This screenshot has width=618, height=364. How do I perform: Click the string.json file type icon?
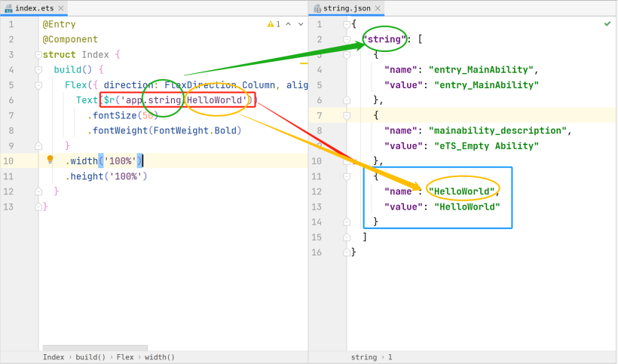click(317, 7)
